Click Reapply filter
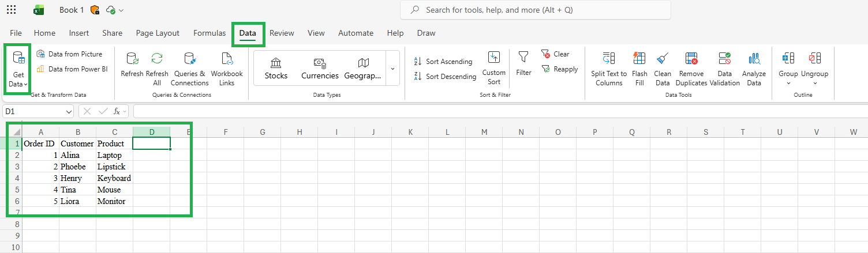The height and width of the screenshot is (253, 868). tap(559, 69)
